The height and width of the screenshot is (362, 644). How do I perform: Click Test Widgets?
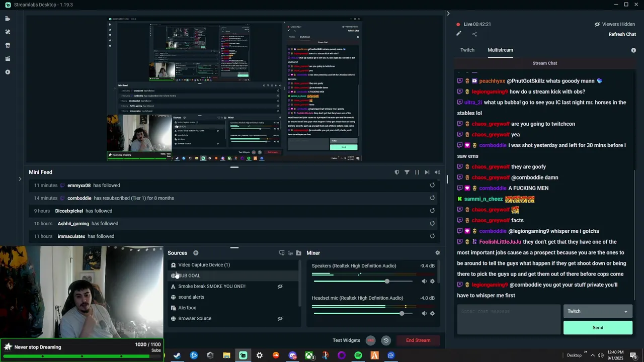click(346, 340)
